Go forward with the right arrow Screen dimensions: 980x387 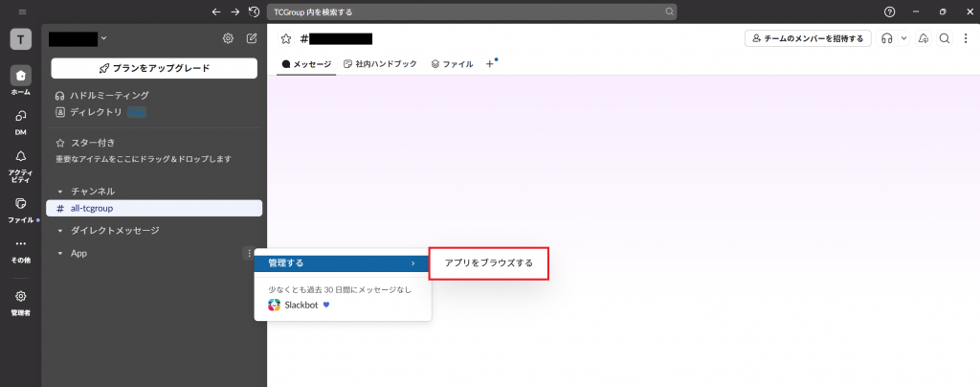[235, 11]
